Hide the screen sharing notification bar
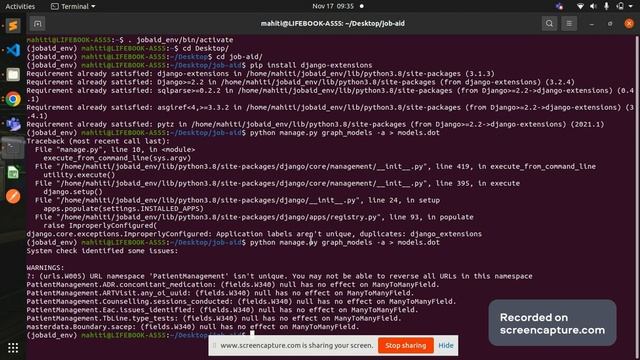This screenshot has width=640, height=360. [x=446, y=345]
